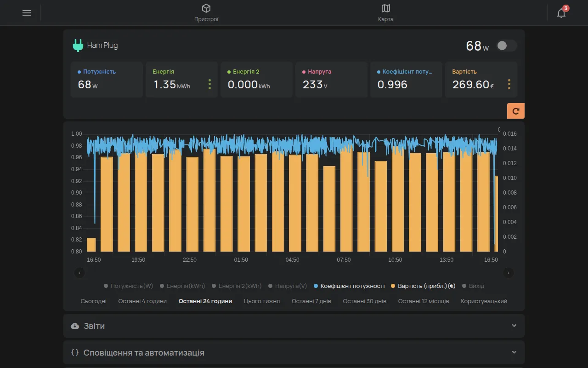Open the Пристрої devices cube icon
This screenshot has height=368, width=588.
206,8
